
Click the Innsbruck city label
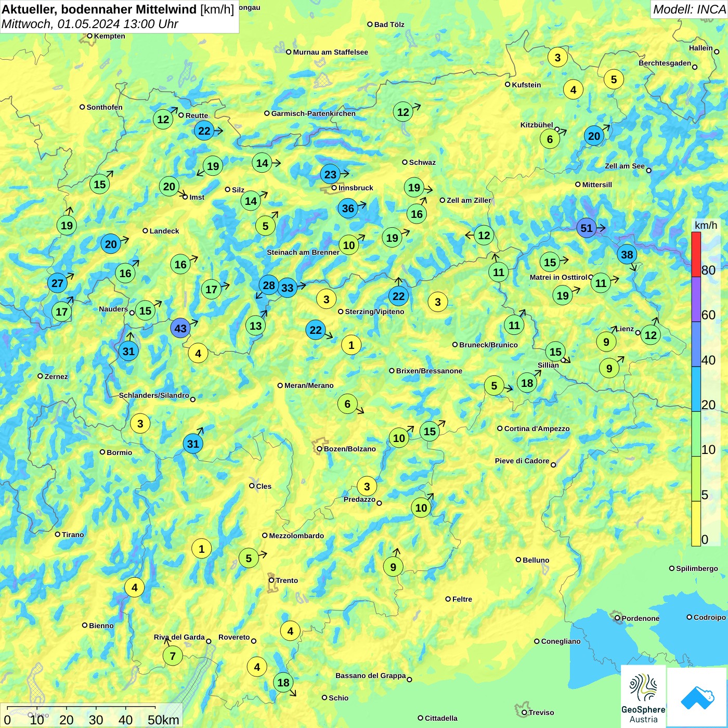coord(356,188)
